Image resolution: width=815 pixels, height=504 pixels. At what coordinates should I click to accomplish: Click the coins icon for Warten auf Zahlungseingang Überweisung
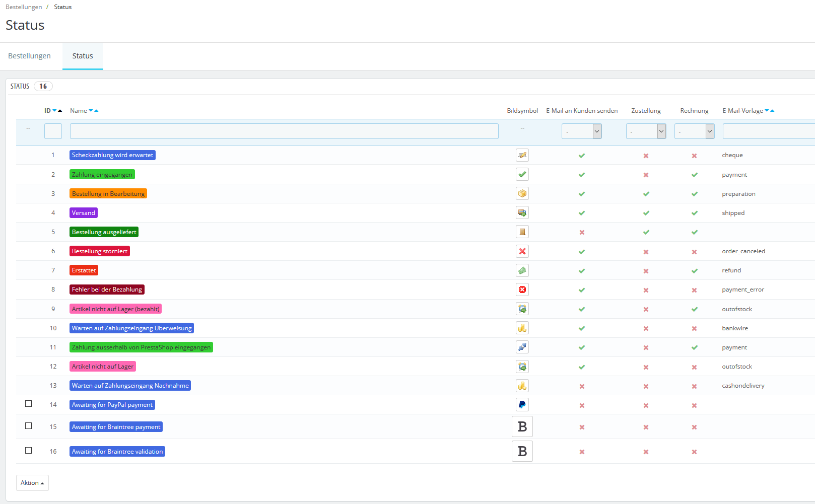(522, 328)
